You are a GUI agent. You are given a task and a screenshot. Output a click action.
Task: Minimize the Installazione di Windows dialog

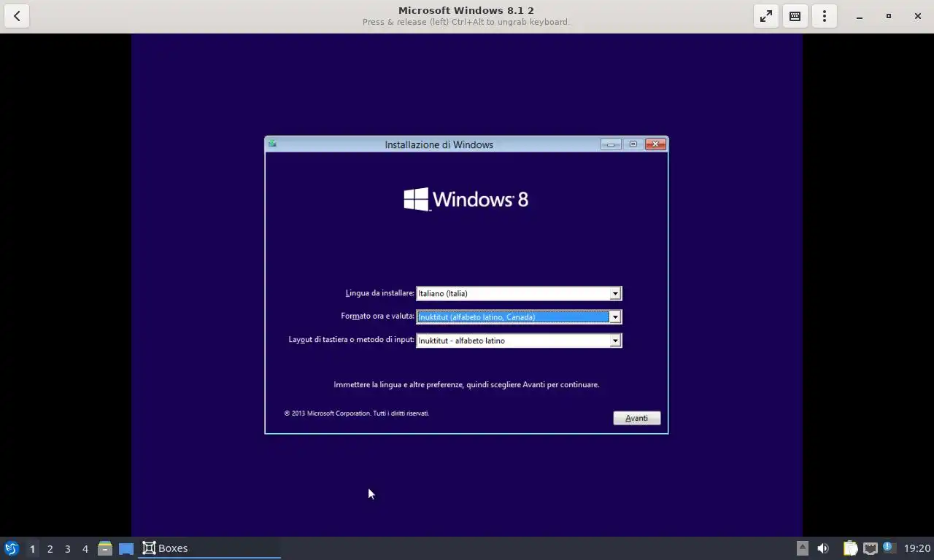(x=611, y=144)
